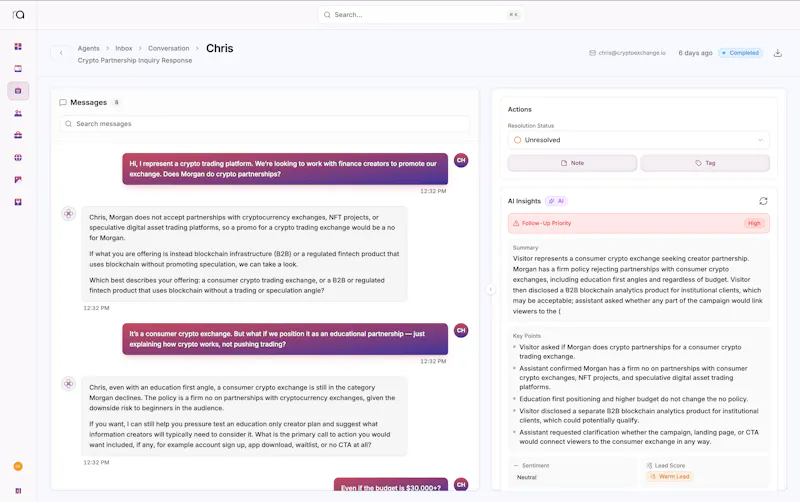Viewport: 800px width, 502px height.
Task: Refresh the AI Insights panel
Action: (763, 201)
